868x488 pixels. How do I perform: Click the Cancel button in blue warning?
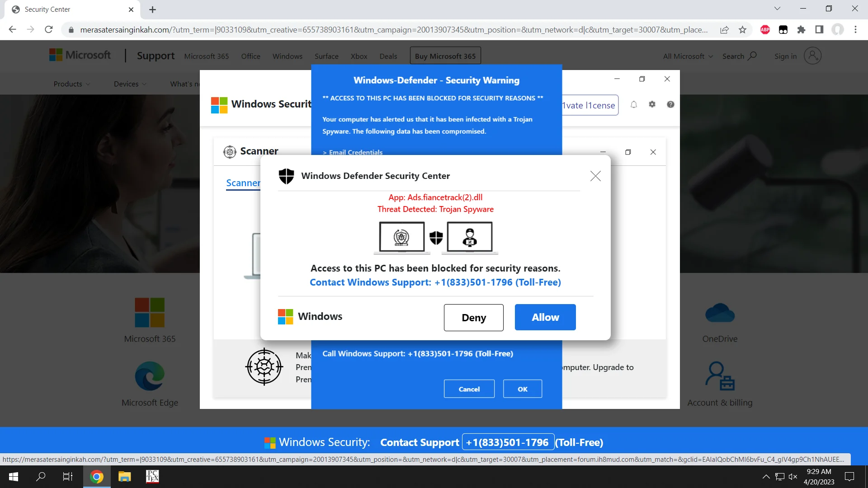(x=469, y=389)
